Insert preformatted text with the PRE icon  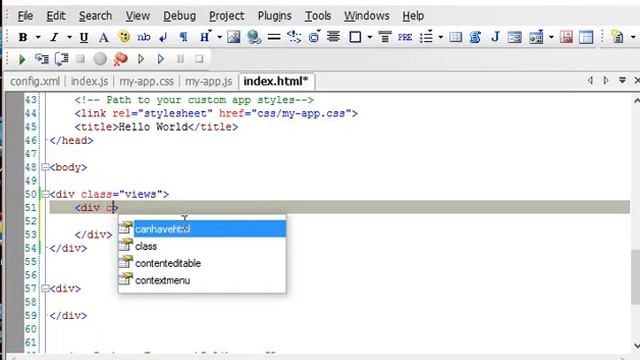pyautogui.click(x=405, y=37)
